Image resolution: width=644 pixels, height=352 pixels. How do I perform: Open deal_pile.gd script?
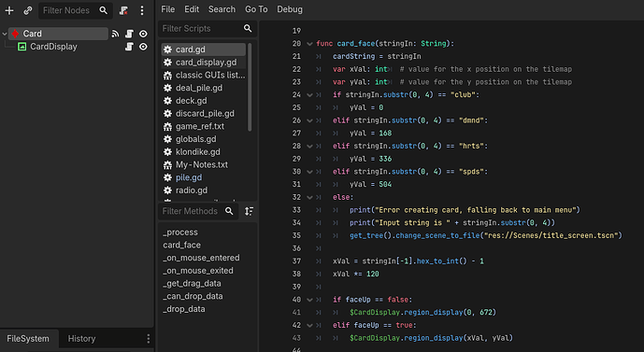(204, 88)
